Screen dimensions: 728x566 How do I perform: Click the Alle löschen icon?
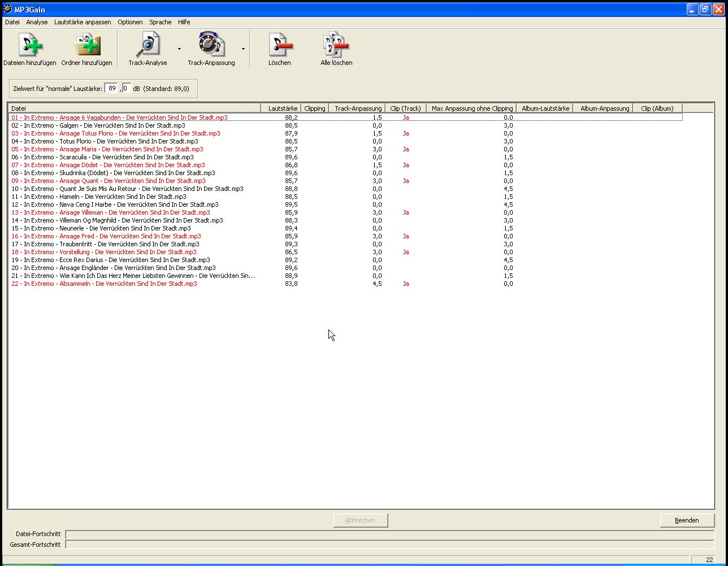point(336,45)
